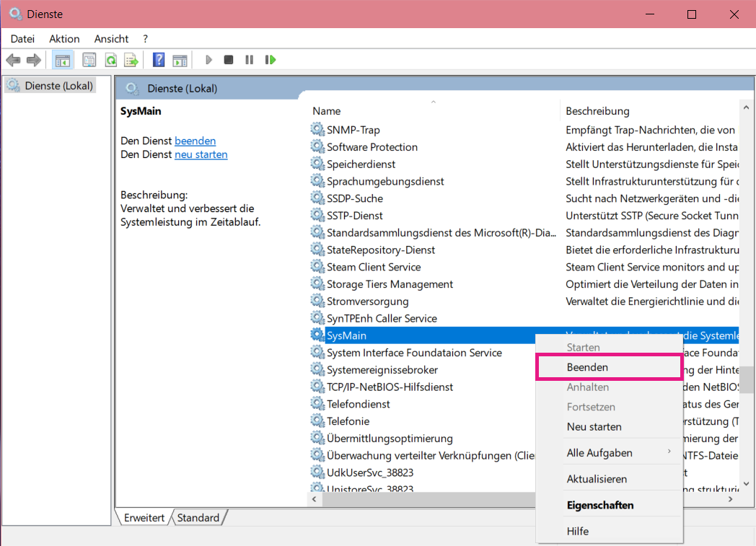Toggle the action pane toolbar icon
The width and height of the screenshot is (756, 546).
click(180, 61)
